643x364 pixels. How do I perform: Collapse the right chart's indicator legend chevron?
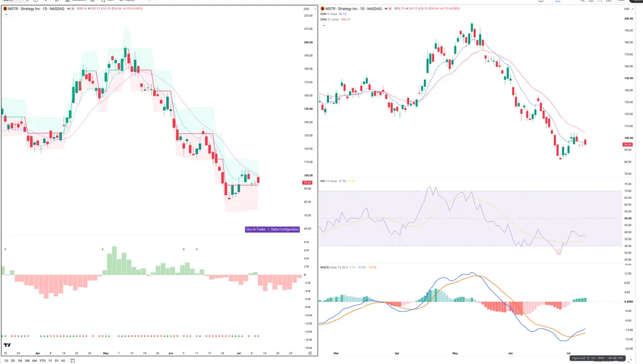click(323, 26)
